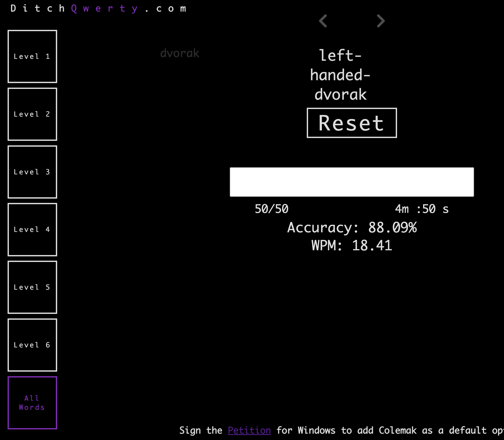This screenshot has height=440, width=504.
Task: Click the WPM: 18.41 result
Action: [x=352, y=245]
